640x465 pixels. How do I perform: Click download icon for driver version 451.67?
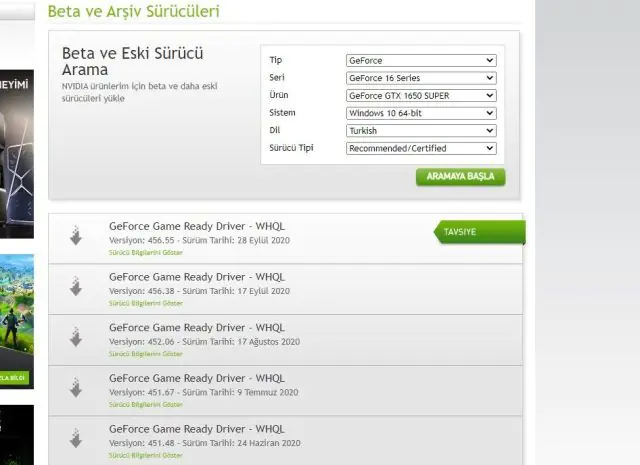76,387
